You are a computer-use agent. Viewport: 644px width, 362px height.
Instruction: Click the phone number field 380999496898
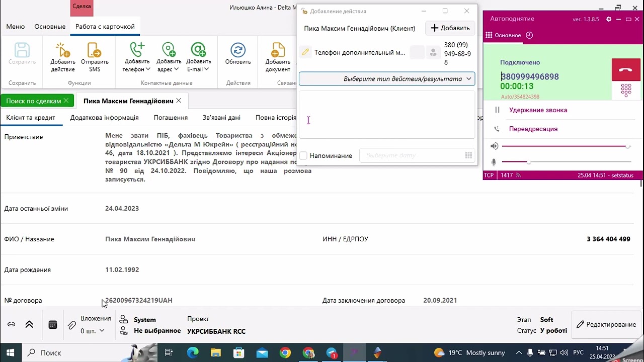529,77
